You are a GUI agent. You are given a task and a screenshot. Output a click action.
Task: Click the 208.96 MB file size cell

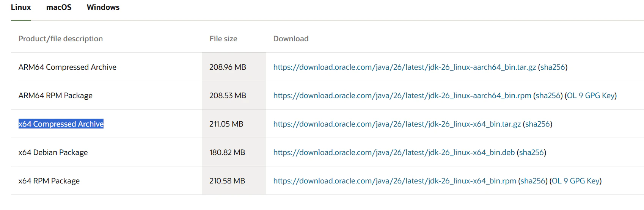[234, 67]
